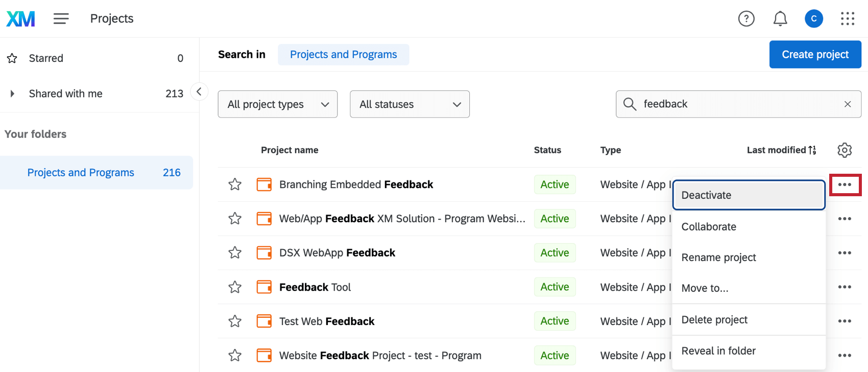Viewport: 868px width, 372px height.
Task: Star the Branching Embedded Feedback project
Action: point(235,184)
